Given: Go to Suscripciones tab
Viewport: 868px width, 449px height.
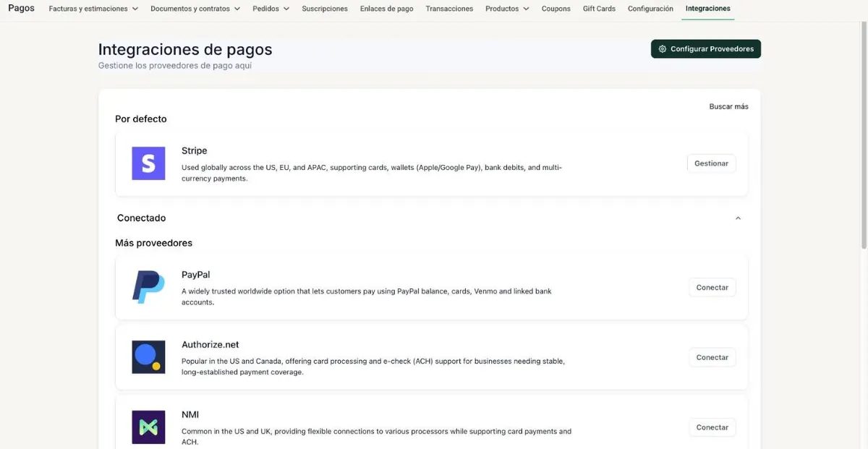Looking at the screenshot, I should coord(325,9).
